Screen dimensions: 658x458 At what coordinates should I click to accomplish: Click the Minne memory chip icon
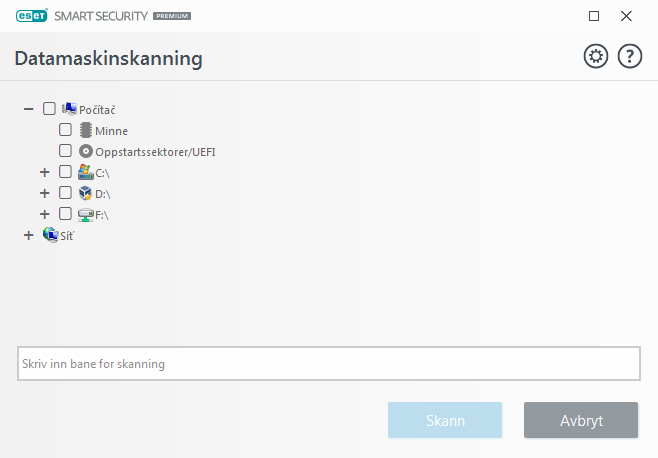pyautogui.click(x=85, y=130)
